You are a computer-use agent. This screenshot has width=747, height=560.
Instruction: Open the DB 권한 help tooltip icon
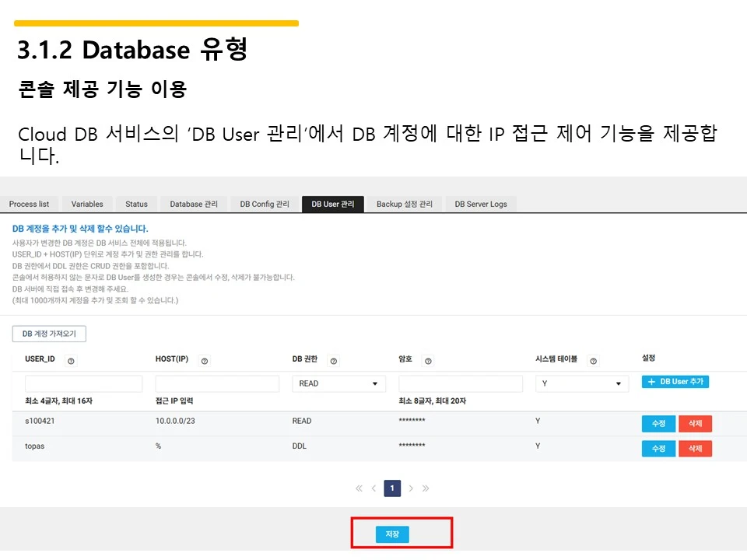[334, 360]
